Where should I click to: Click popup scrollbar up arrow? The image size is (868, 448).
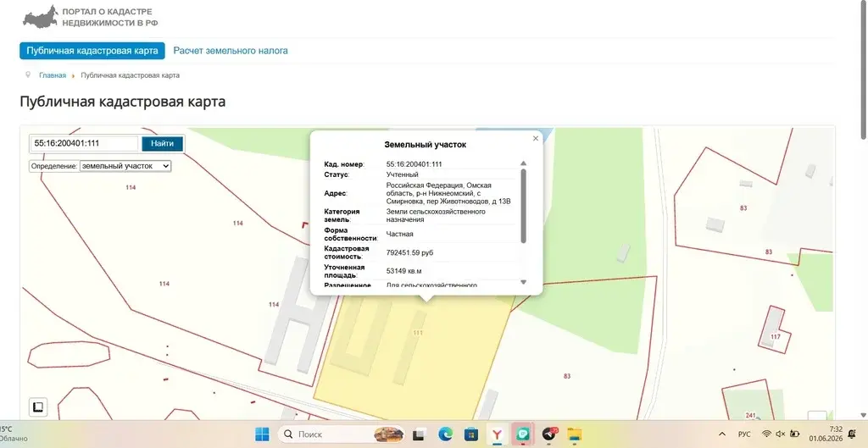coord(523,163)
